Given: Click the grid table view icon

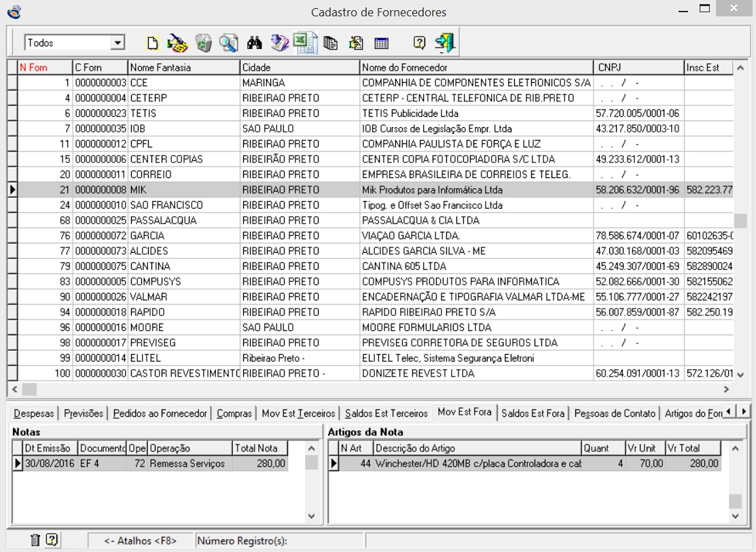Looking at the screenshot, I should (x=381, y=44).
